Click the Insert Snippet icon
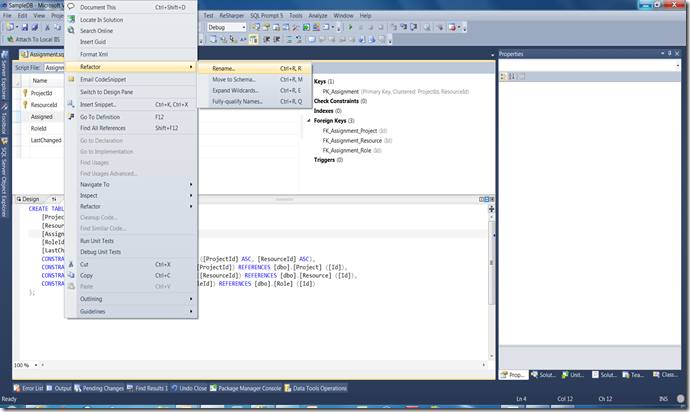Screen dimensions: 690x412 tap(71, 104)
